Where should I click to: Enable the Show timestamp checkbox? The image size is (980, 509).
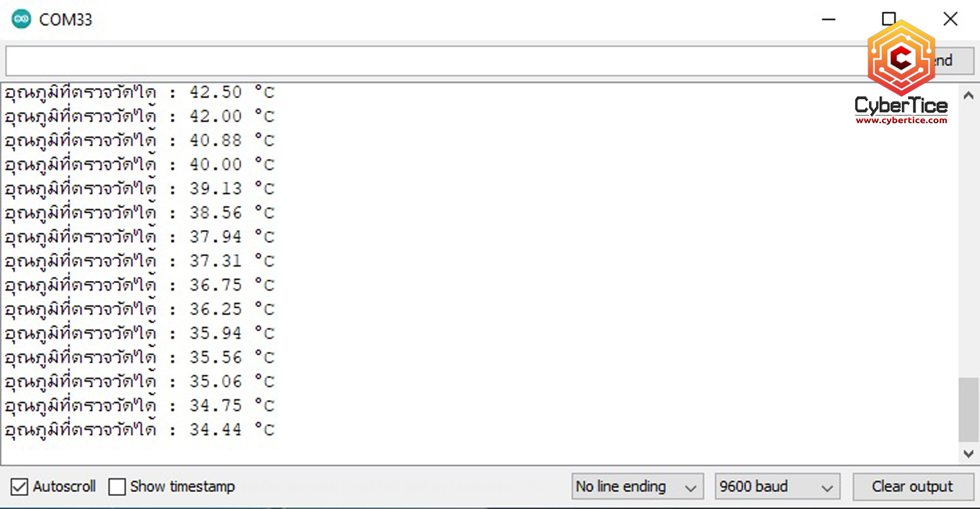(x=117, y=487)
